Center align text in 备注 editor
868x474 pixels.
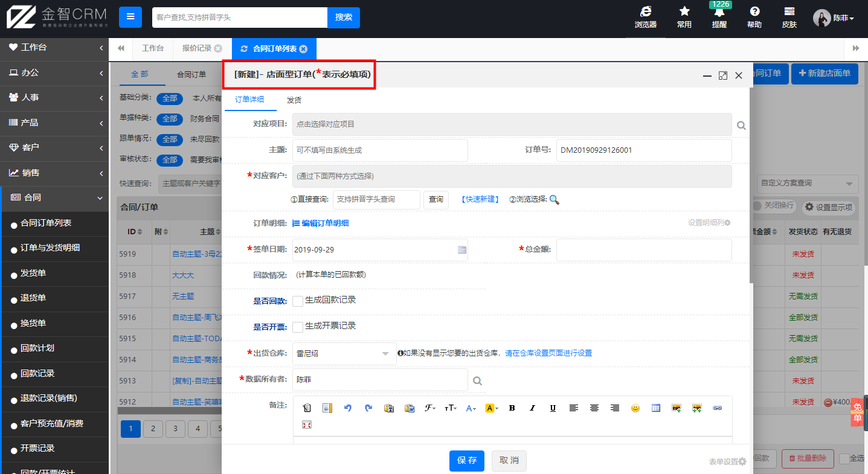click(594, 408)
